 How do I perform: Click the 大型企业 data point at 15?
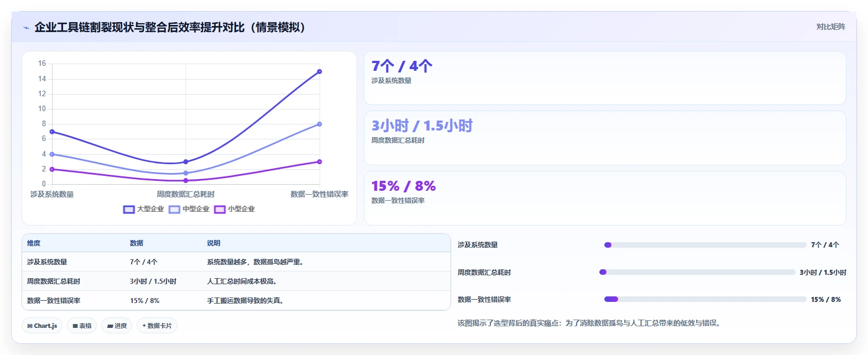(x=320, y=71)
